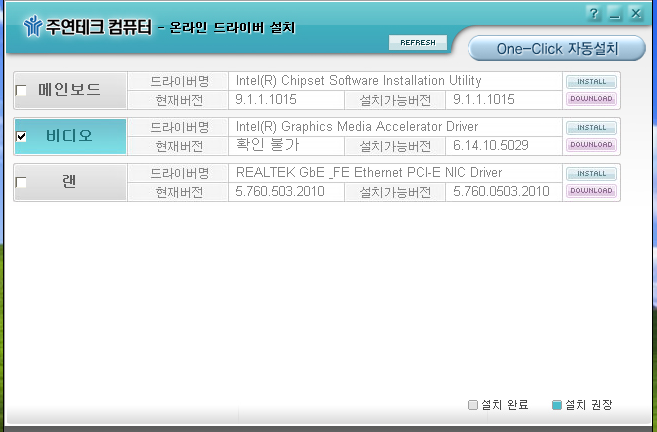Click installable version 5.760.0503.2010
657x432 pixels.
click(x=501, y=191)
